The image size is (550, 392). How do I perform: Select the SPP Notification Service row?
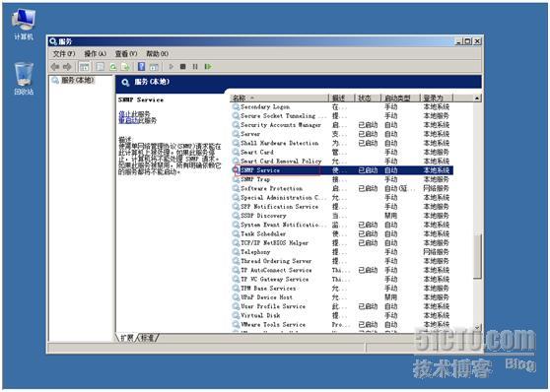[342, 207]
